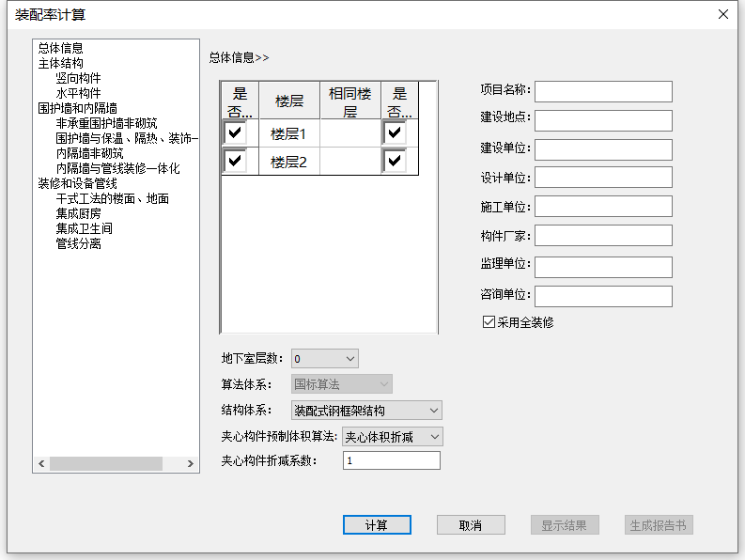Click the 施工单位 input field
Screen dimensions: 745x560
point(603,207)
